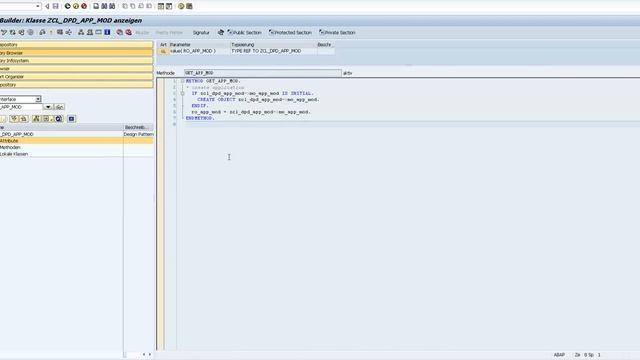
Task: Click the right scroll arrow under the tree
Action: pyautogui.click(x=150, y=354)
